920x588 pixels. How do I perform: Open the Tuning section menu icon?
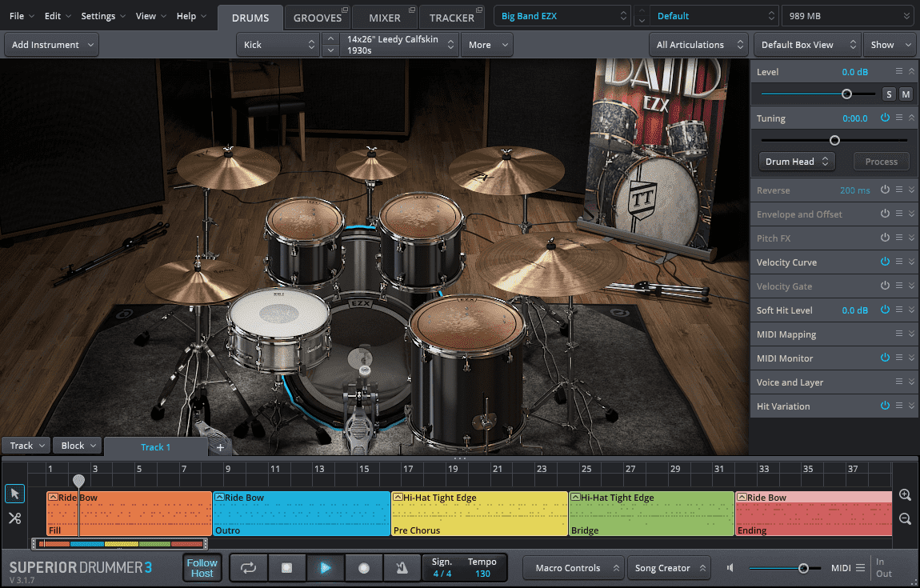tap(899, 118)
